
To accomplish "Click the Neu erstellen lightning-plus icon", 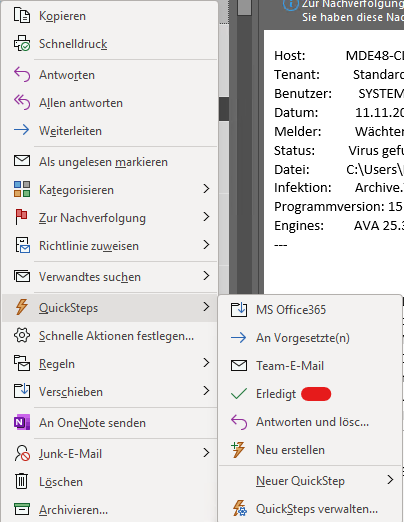I will click(239, 449).
